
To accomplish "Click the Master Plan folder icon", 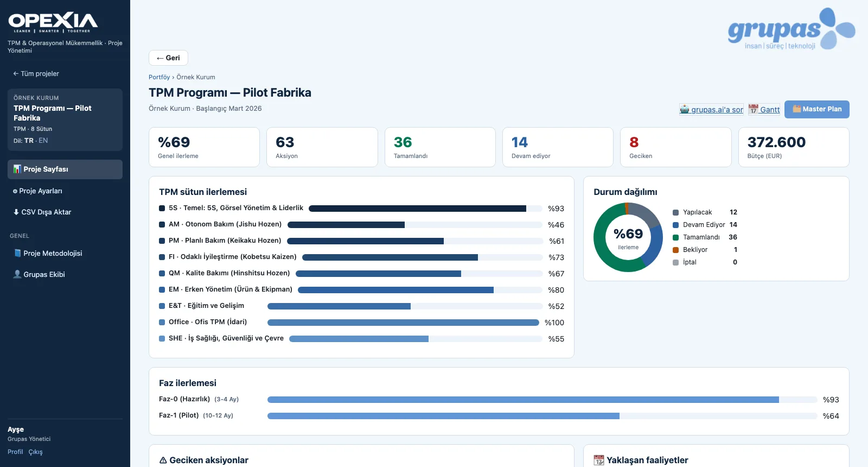I will pyautogui.click(x=797, y=109).
